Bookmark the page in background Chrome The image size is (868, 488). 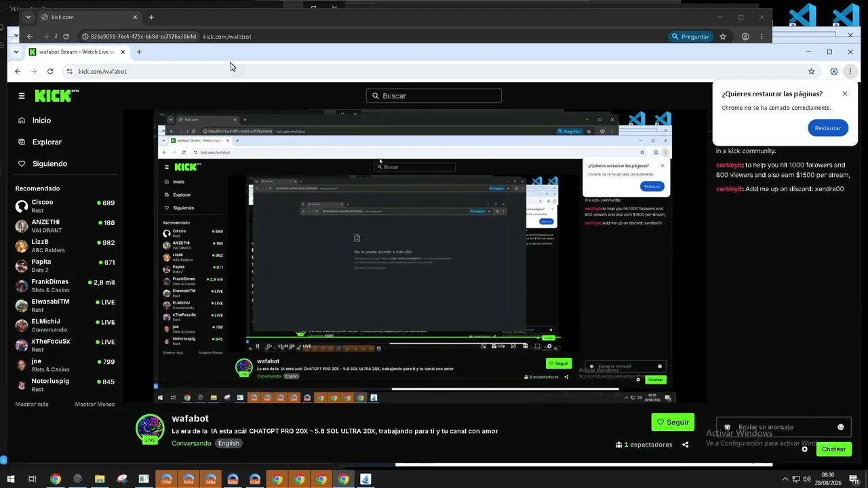pos(723,37)
